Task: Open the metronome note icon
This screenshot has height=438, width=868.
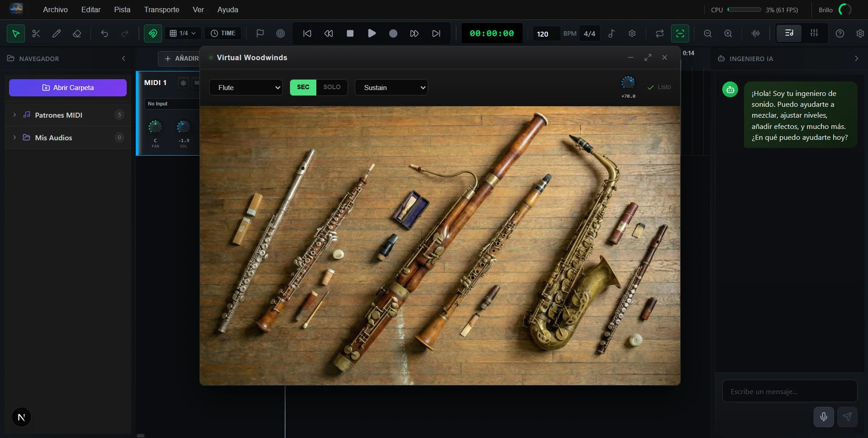Action: [x=611, y=33]
